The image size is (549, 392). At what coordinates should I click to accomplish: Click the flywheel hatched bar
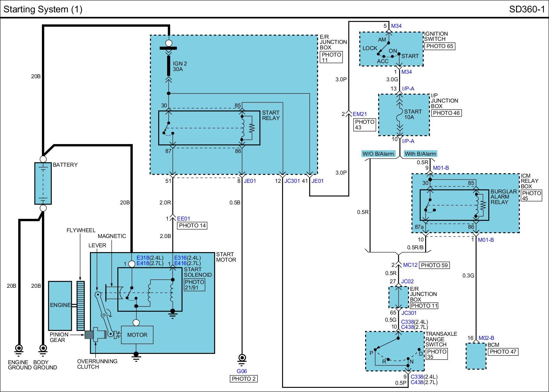point(81,306)
